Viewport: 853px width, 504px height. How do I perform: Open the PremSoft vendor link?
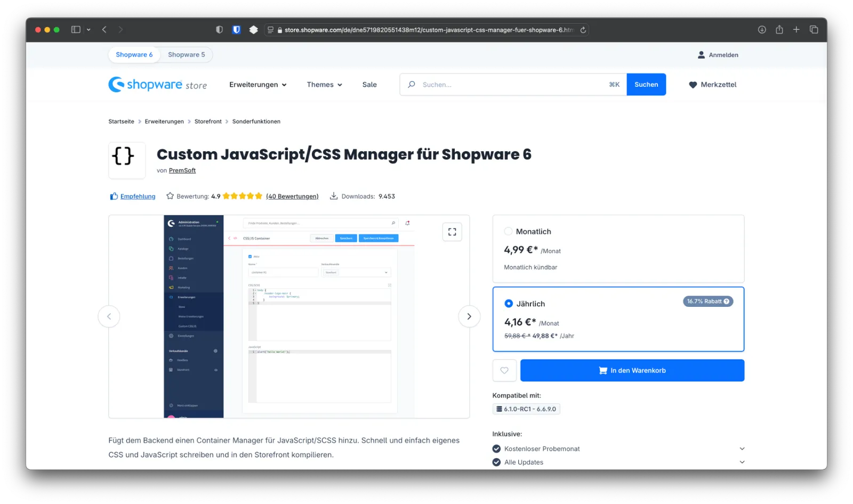pos(182,170)
